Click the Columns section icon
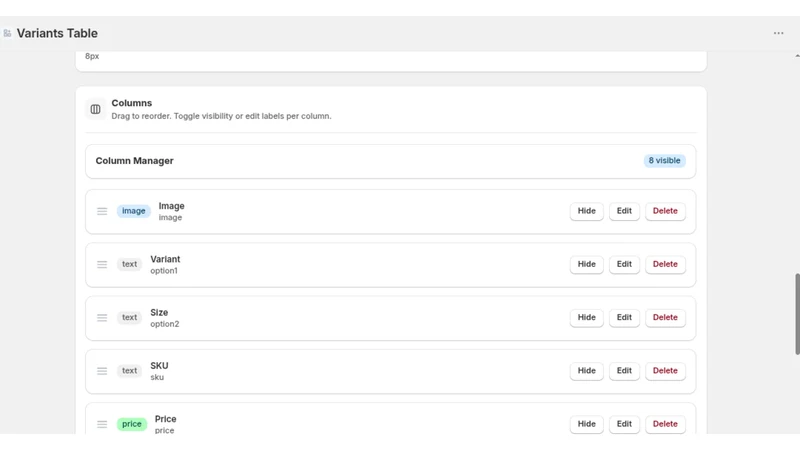Viewport: 800px width, 450px height. [95, 109]
